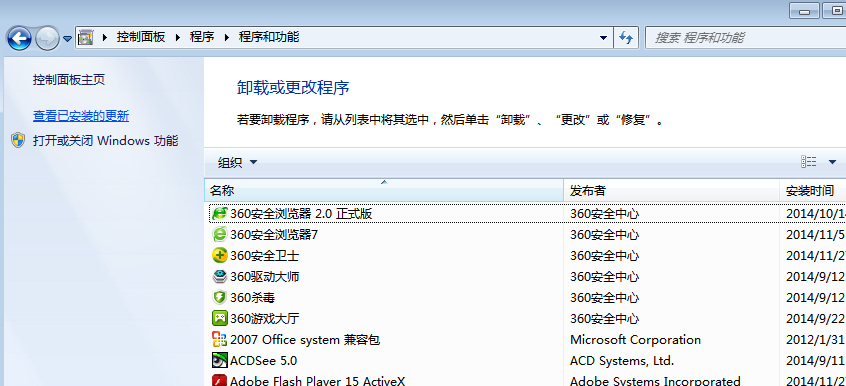The height and width of the screenshot is (386, 846).
Task: Click the Control Panel icon in address bar
Action: [x=85, y=37]
